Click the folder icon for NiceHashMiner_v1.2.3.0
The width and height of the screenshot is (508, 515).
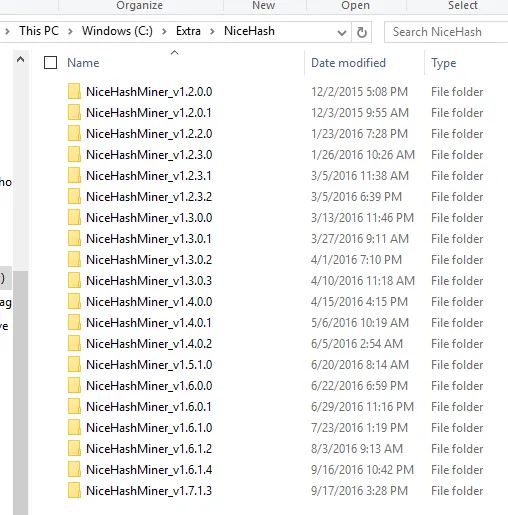74,154
